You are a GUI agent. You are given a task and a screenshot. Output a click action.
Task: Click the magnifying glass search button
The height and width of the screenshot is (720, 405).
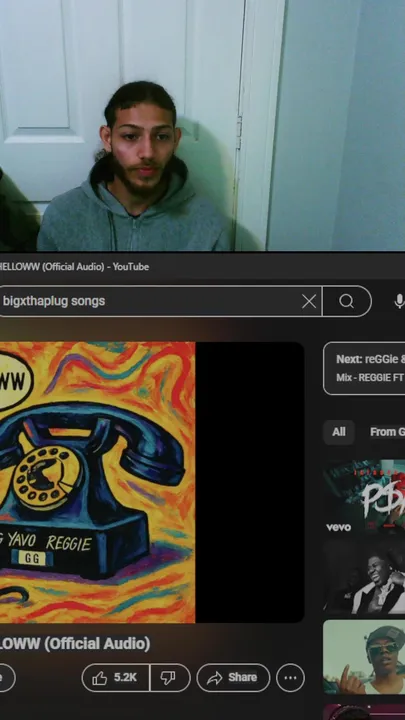point(347,301)
